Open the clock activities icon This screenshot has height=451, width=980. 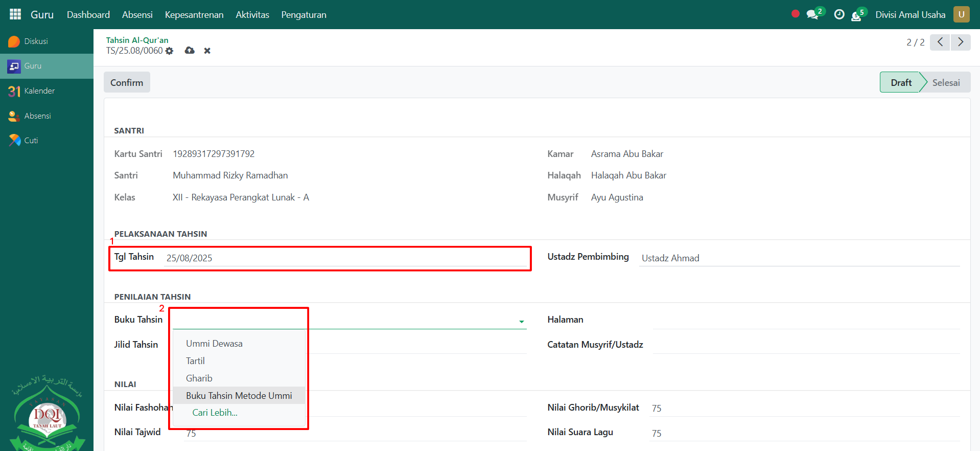[x=839, y=14]
